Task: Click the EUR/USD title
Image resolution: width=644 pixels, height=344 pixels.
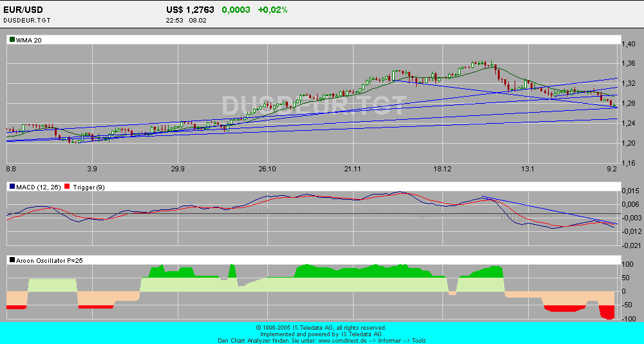Action: click(x=23, y=10)
